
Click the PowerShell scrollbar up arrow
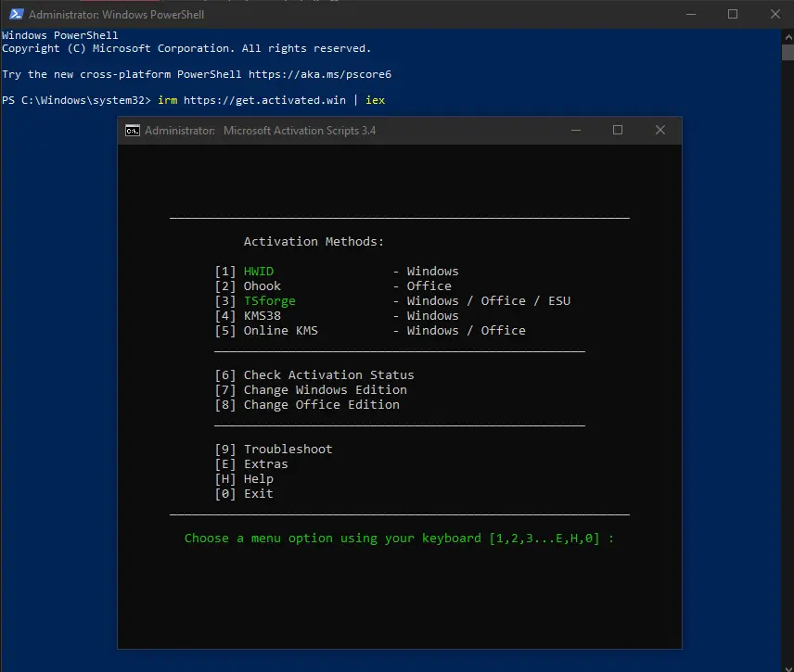pos(788,36)
